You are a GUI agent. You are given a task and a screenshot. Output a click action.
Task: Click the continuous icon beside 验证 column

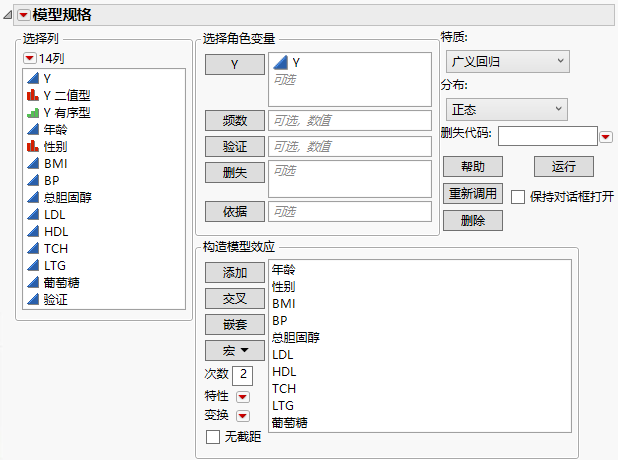pos(33,300)
